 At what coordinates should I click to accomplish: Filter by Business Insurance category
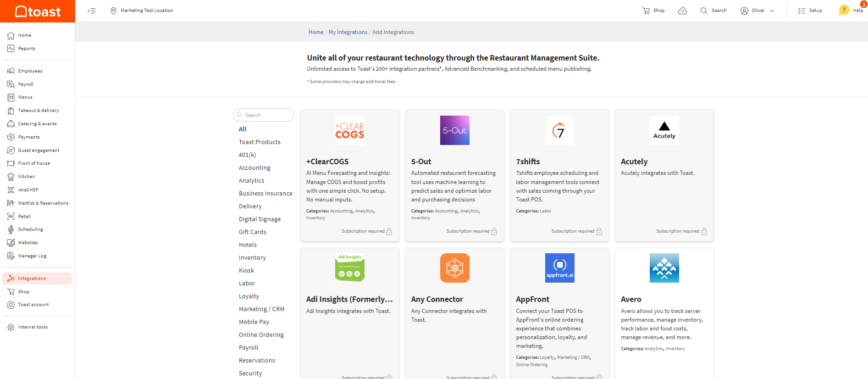pos(265,194)
